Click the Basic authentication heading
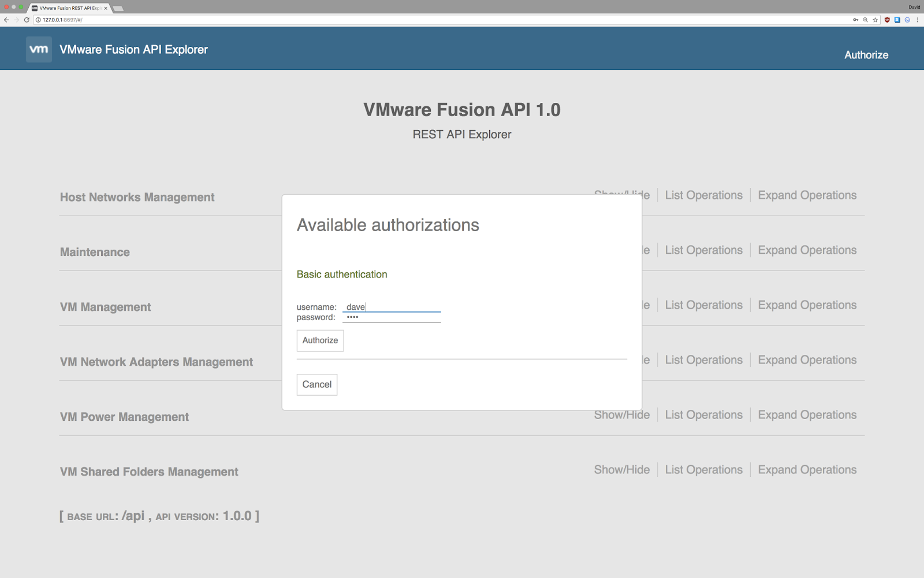The width and height of the screenshot is (924, 578). (x=342, y=275)
